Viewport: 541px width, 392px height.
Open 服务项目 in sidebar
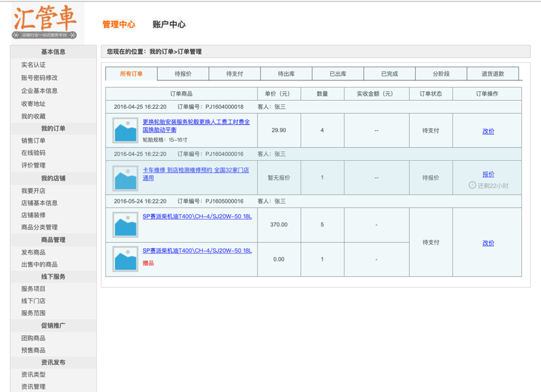33,289
